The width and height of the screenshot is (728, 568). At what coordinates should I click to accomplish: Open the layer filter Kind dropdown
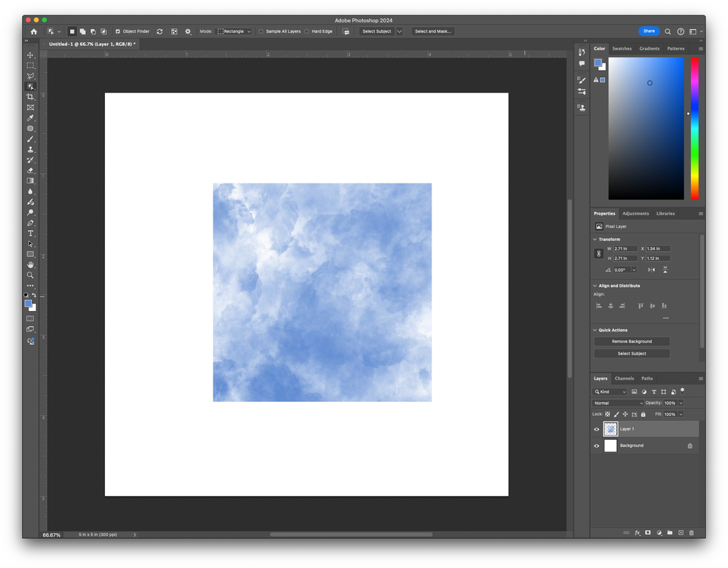(x=610, y=392)
